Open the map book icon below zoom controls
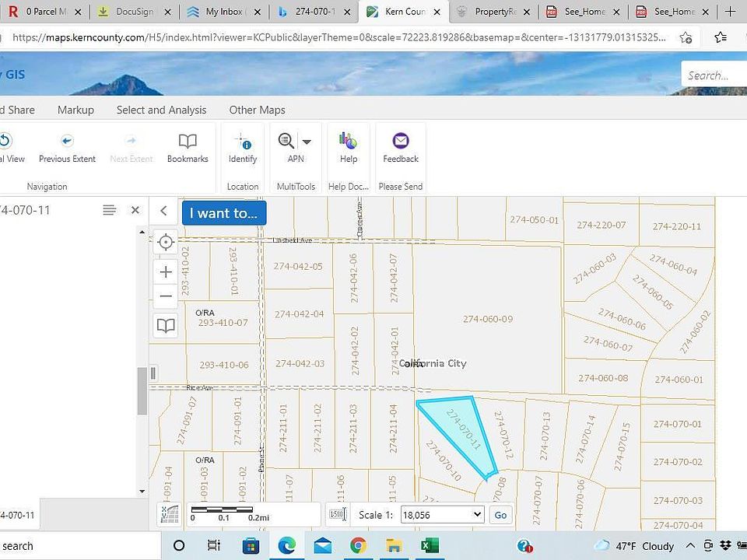The image size is (747, 560). (x=165, y=325)
